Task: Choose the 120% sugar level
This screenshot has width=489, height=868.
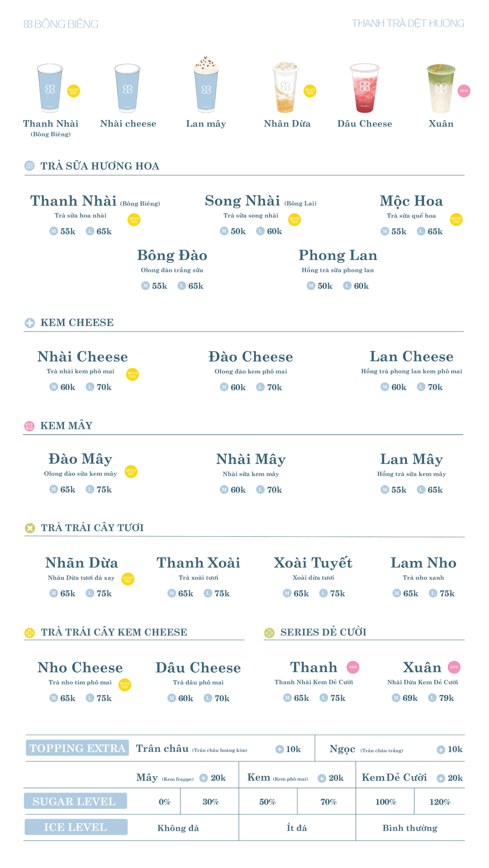Action: (x=440, y=802)
